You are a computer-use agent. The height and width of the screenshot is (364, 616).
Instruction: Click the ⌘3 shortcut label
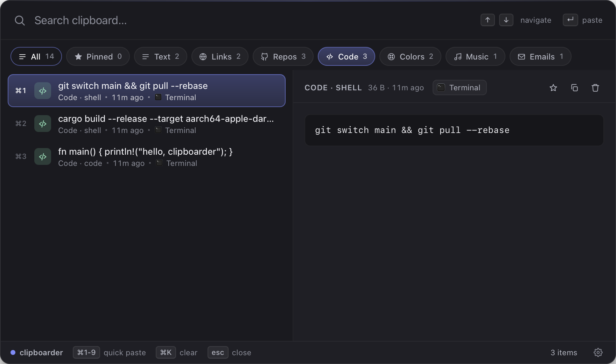pos(21,156)
